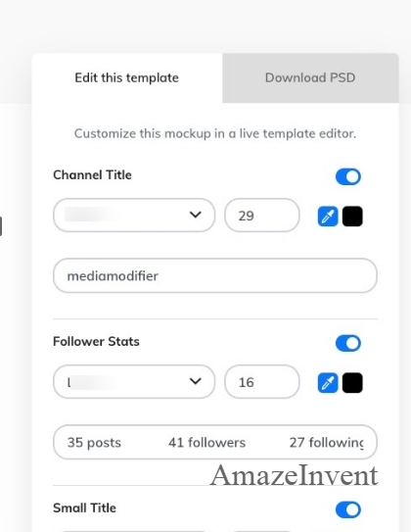
Task: Click the font size field showing 29
Action: point(262,216)
